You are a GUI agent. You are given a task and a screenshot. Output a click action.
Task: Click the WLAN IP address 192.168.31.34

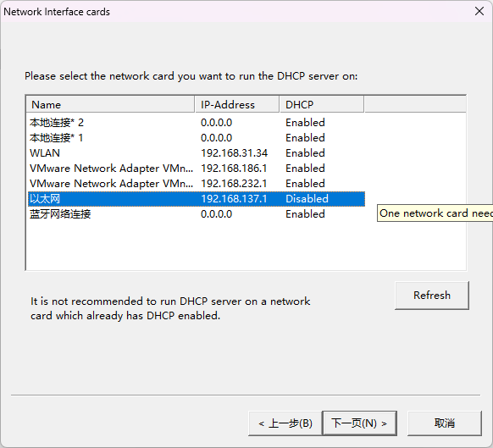235,153
